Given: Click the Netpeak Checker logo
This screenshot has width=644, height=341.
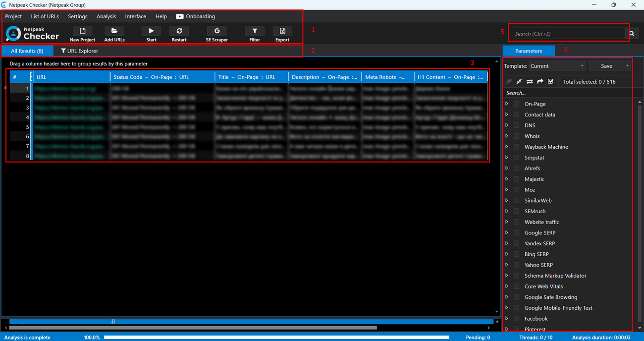Looking at the screenshot, I should coord(33,34).
